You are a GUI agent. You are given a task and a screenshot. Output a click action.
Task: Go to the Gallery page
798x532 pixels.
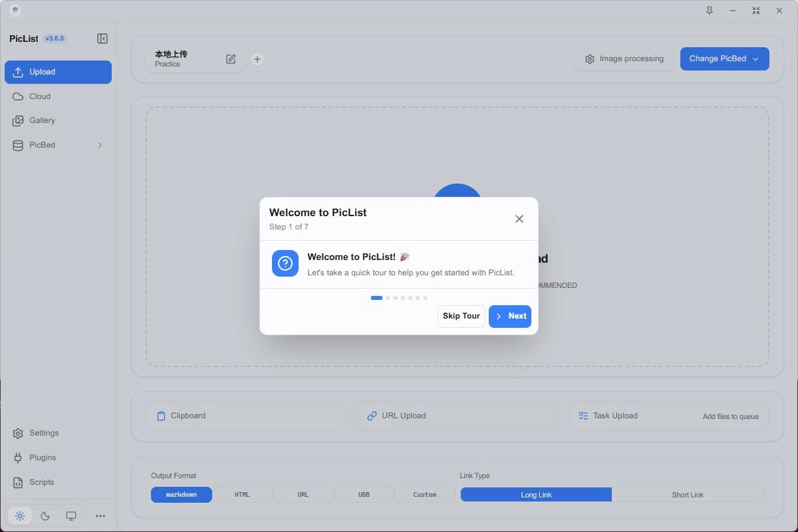pos(58,120)
